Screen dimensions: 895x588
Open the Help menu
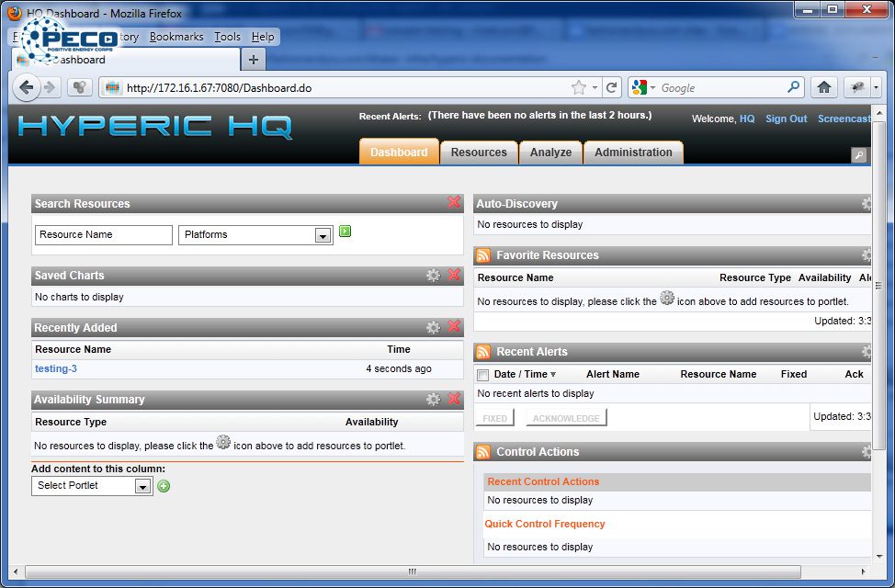(263, 37)
